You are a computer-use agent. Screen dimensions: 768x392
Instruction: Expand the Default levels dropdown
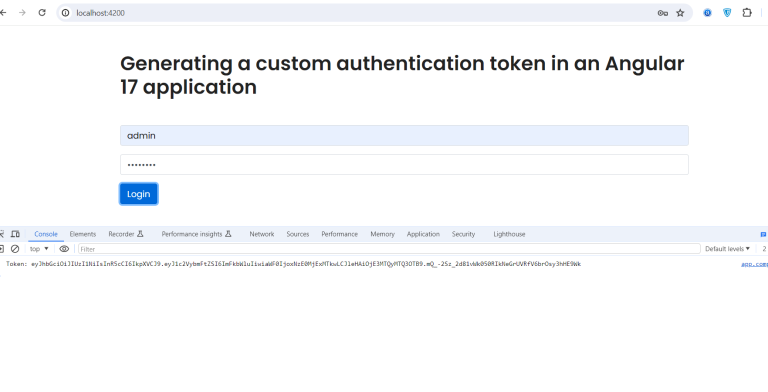coord(727,249)
